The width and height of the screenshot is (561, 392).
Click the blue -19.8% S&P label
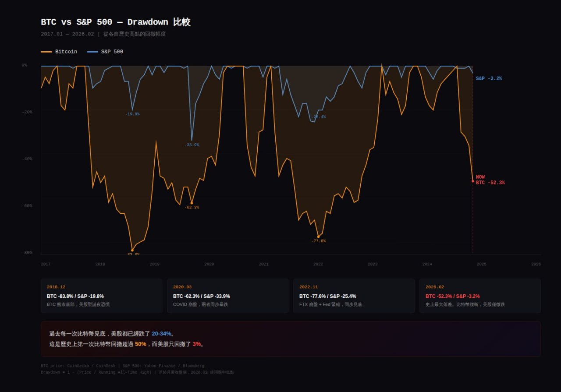[x=132, y=114]
